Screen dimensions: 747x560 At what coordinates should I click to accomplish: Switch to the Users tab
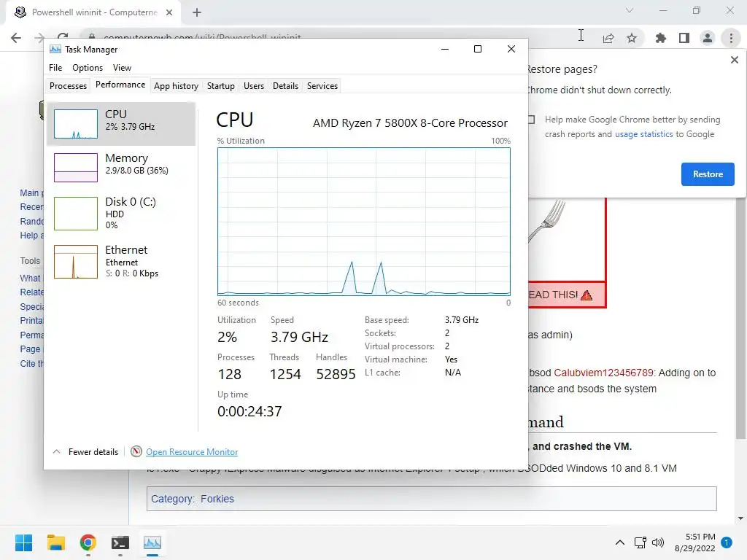tap(253, 86)
